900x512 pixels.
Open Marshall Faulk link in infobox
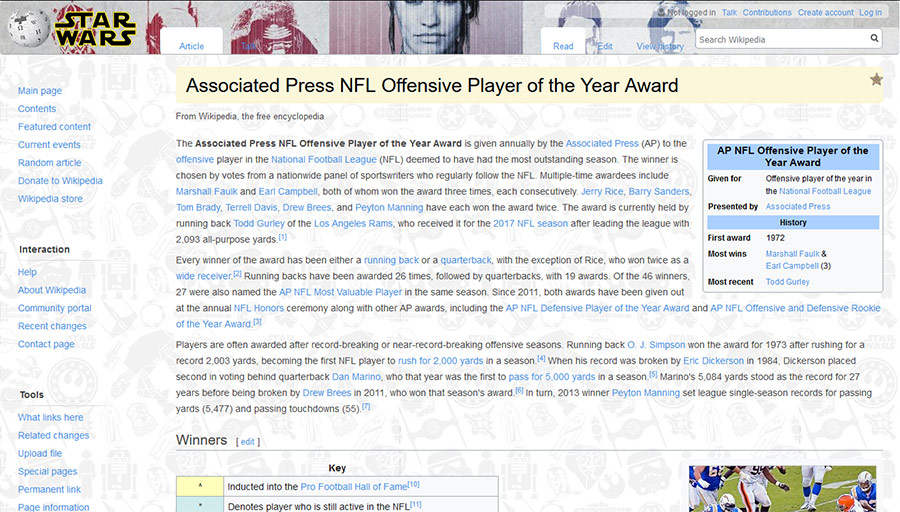[793, 254]
